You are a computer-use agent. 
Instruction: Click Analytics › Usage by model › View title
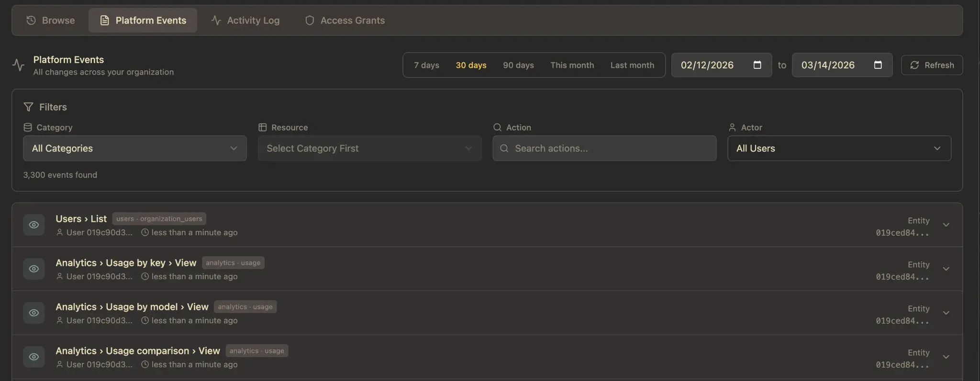tap(132, 307)
